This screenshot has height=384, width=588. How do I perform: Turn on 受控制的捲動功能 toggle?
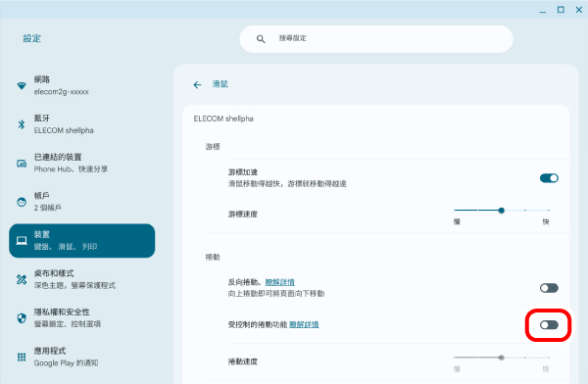coord(549,325)
